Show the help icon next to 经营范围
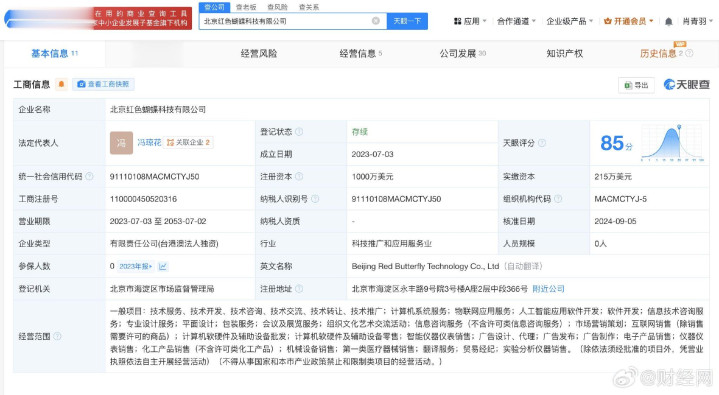The width and height of the screenshot is (719, 395). (x=57, y=336)
